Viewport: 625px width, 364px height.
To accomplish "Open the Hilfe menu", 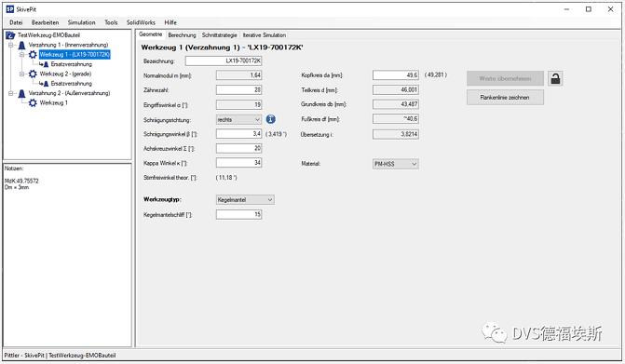I will point(170,22).
